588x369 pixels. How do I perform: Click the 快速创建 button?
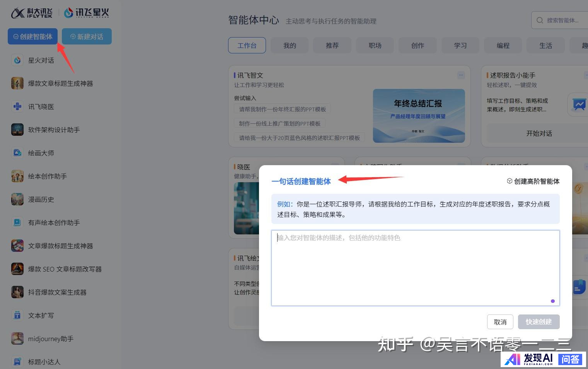tap(539, 322)
